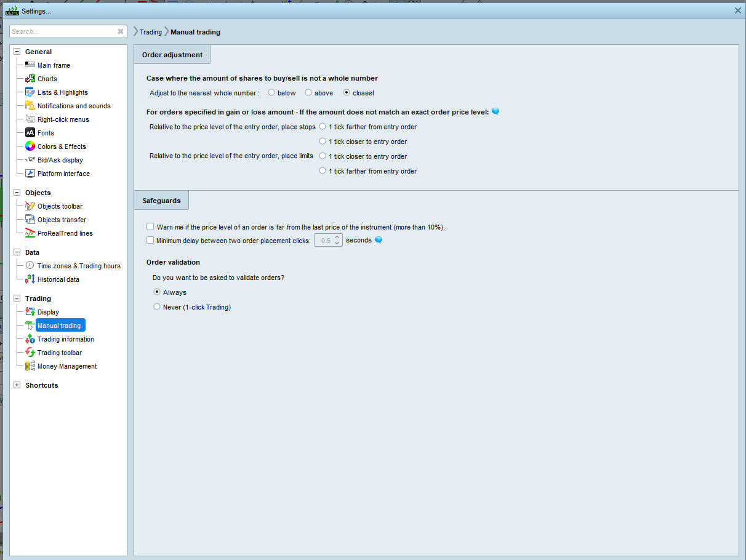Click the Bid/Ask display icon
The height and width of the screenshot is (560, 746).
[x=30, y=160]
